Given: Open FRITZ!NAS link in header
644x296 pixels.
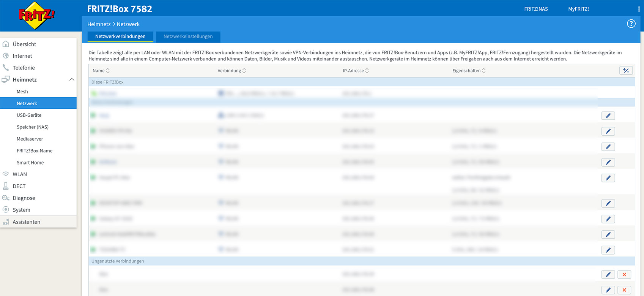Looking at the screenshot, I should (536, 9).
